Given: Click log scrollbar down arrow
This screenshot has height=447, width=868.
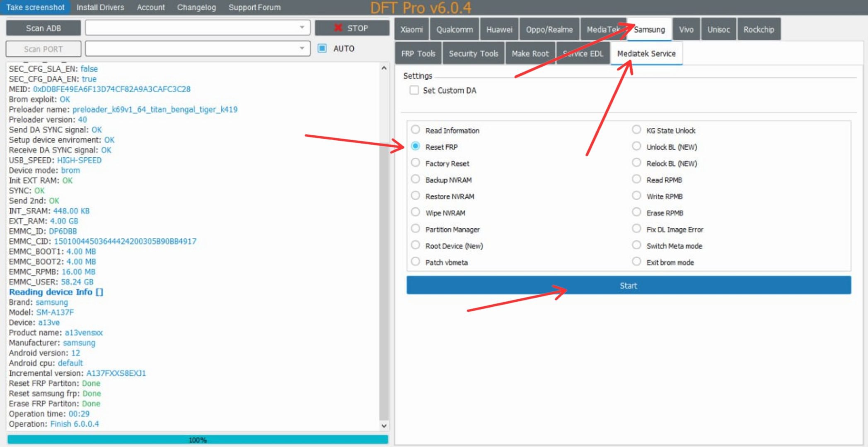Looking at the screenshot, I should pyautogui.click(x=384, y=425).
